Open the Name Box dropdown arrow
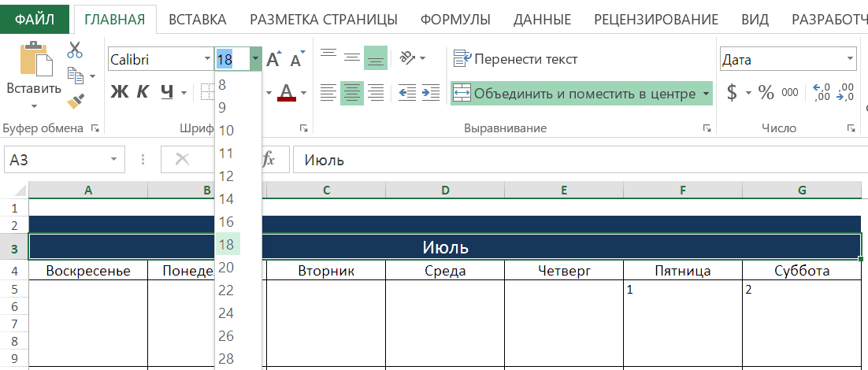868x370 pixels. point(114,160)
